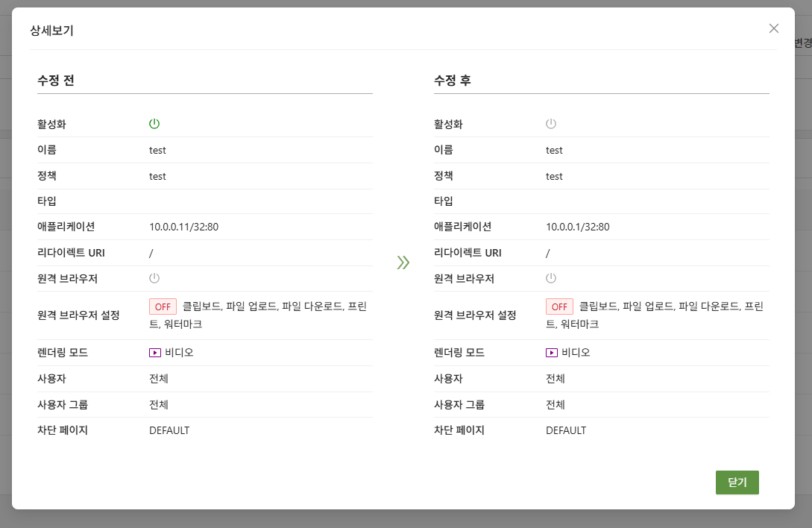Click the green double-chevron arrow between panels

click(x=403, y=262)
